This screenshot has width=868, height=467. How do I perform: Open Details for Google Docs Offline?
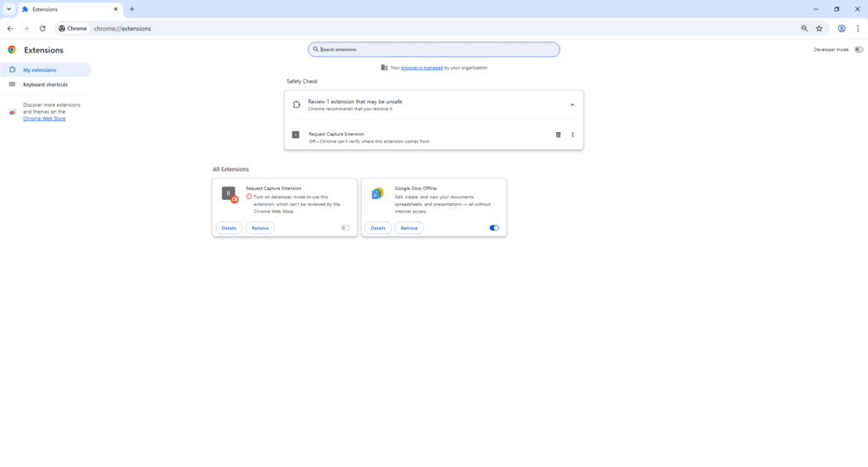point(378,228)
